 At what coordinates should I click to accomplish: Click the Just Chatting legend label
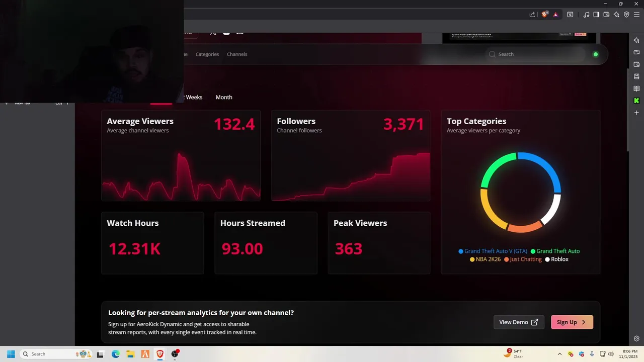click(526, 259)
